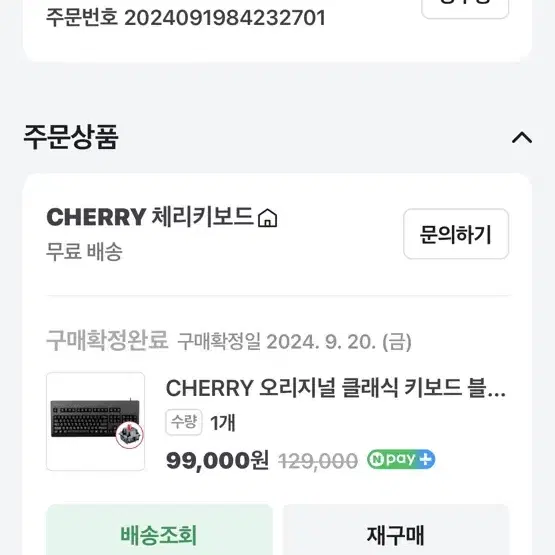Tap the struck-through 129,000 original price
Image resolution: width=555 pixels, height=555 pixels.
point(318,461)
